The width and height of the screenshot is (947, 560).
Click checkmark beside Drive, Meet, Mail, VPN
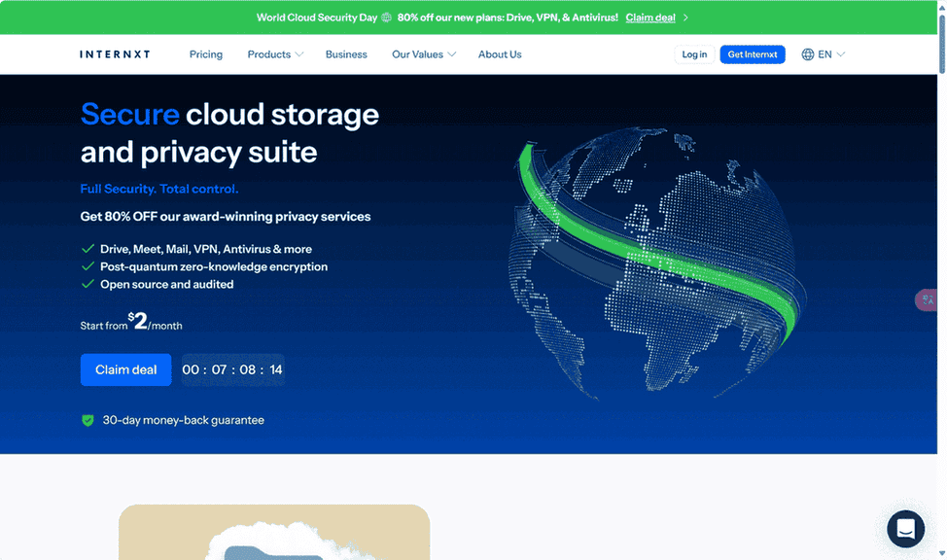pos(88,249)
